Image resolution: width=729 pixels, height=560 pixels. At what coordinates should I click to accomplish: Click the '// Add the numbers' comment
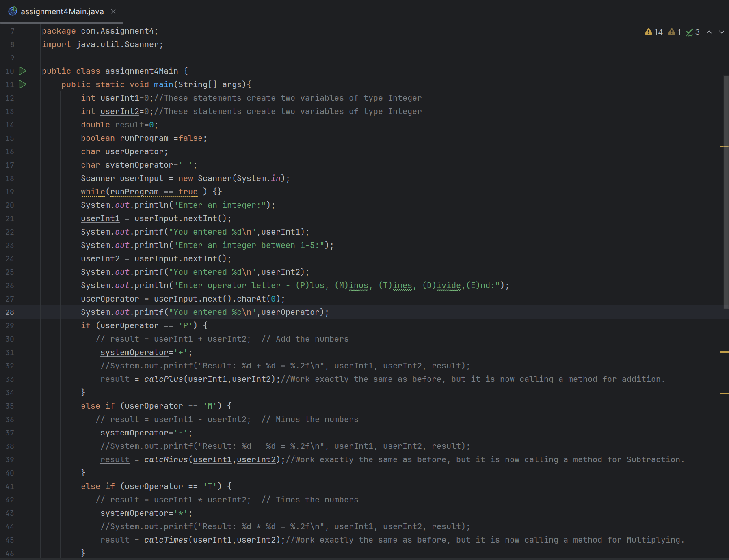[x=305, y=339]
